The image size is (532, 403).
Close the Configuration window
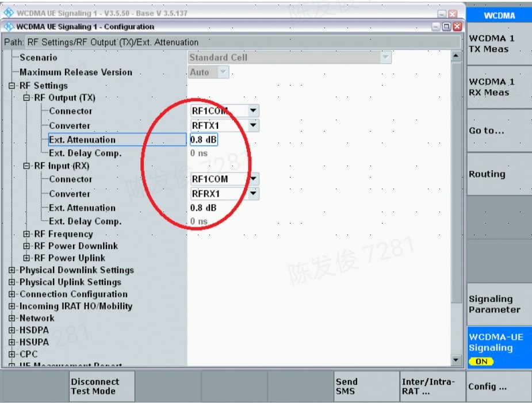click(x=457, y=26)
